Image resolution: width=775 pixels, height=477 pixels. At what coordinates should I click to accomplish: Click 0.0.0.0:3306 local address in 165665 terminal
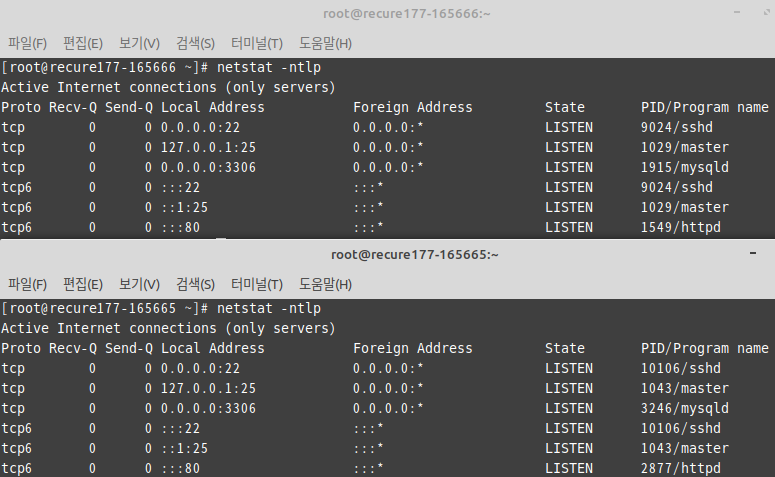coord(209,408)
